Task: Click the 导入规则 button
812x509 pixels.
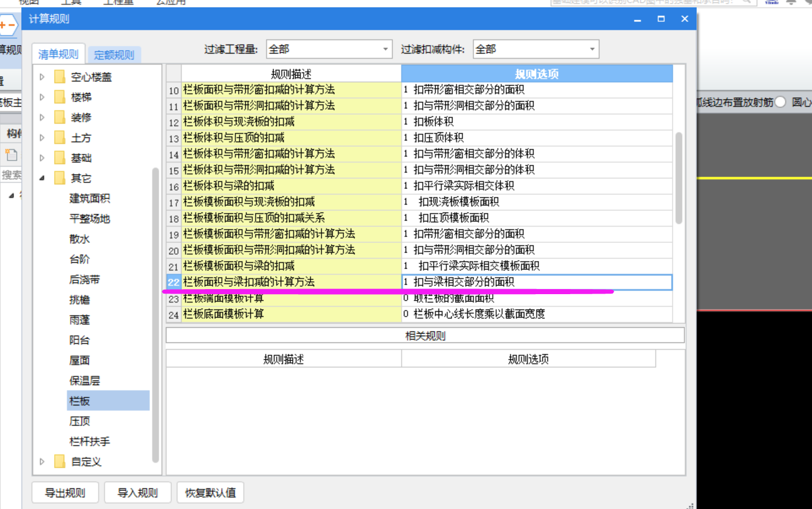Action: pos(137,493)
